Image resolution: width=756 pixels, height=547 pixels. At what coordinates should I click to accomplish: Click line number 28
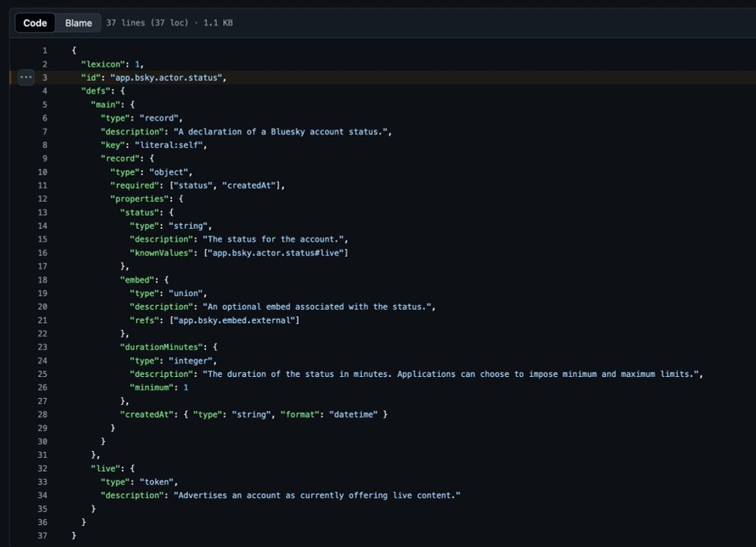pyautogui.click(x=42, y=415)
